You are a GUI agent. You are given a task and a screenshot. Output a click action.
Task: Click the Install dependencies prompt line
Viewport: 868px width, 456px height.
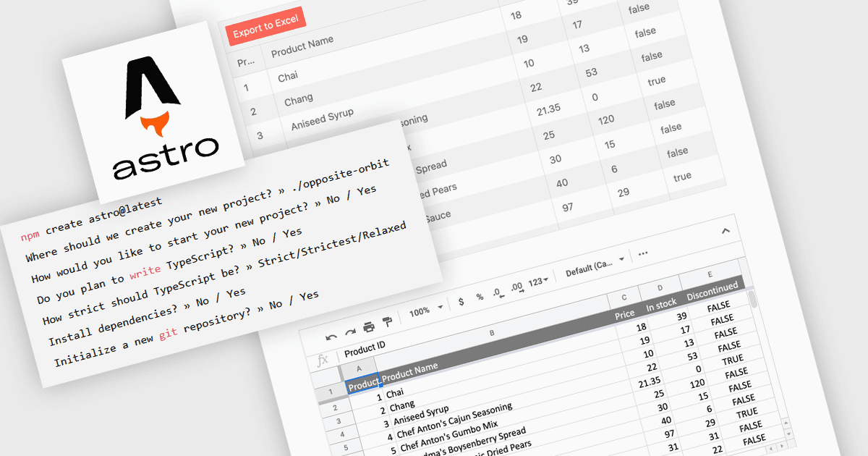(148, 318)
